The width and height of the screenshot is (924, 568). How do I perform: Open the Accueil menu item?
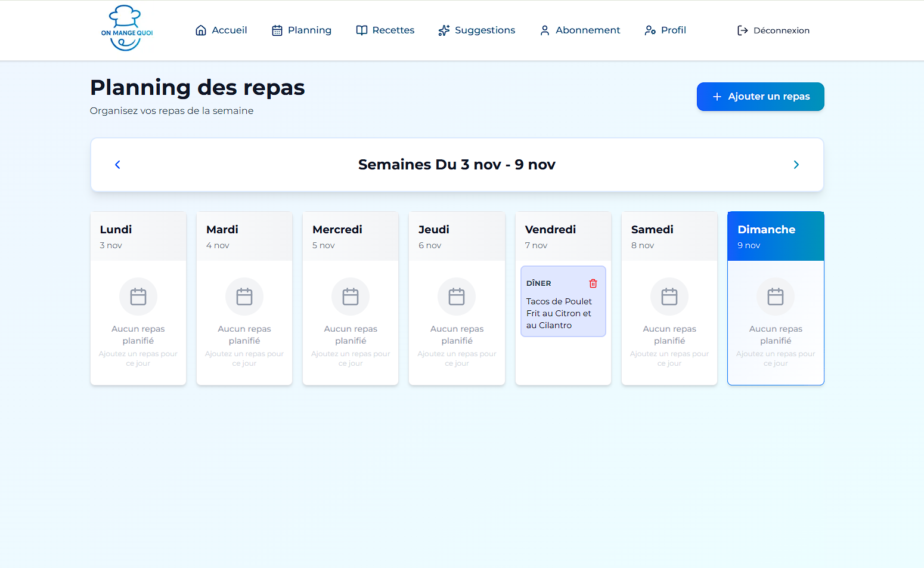221,30
